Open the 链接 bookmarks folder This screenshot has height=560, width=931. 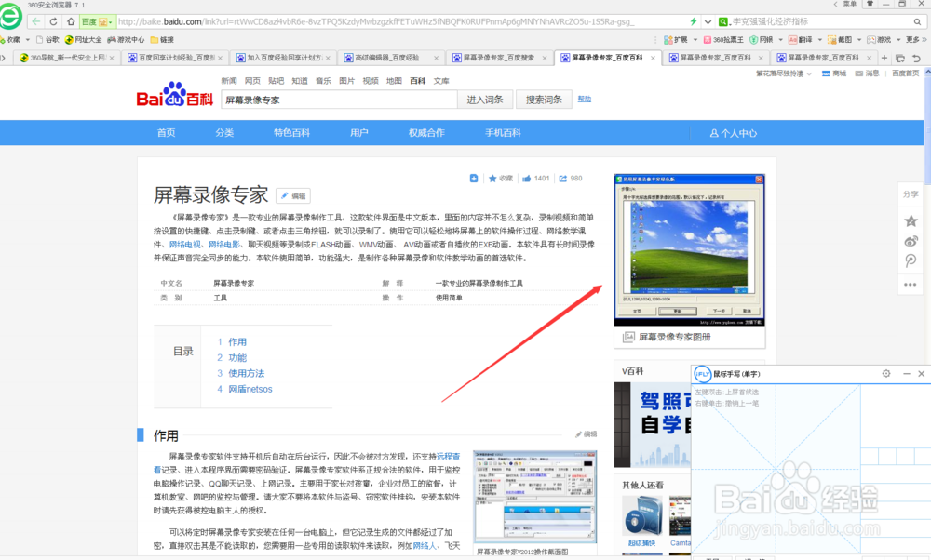[162, 40]
